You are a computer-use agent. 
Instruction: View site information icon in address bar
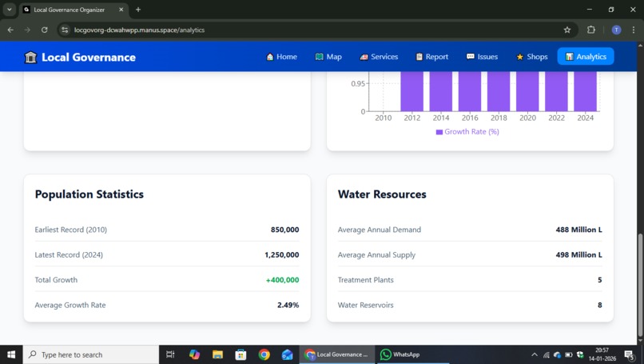[65, 30]
